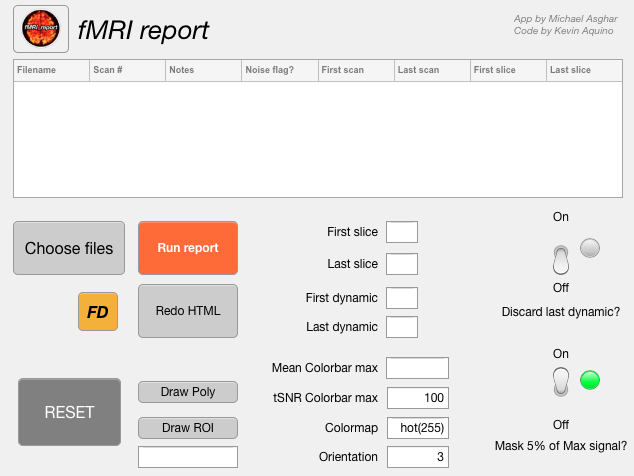The height and width of the screenshot is (476, 634).
Task: Toggle the Discard last dynamic switch
Action: pos(560,260)
